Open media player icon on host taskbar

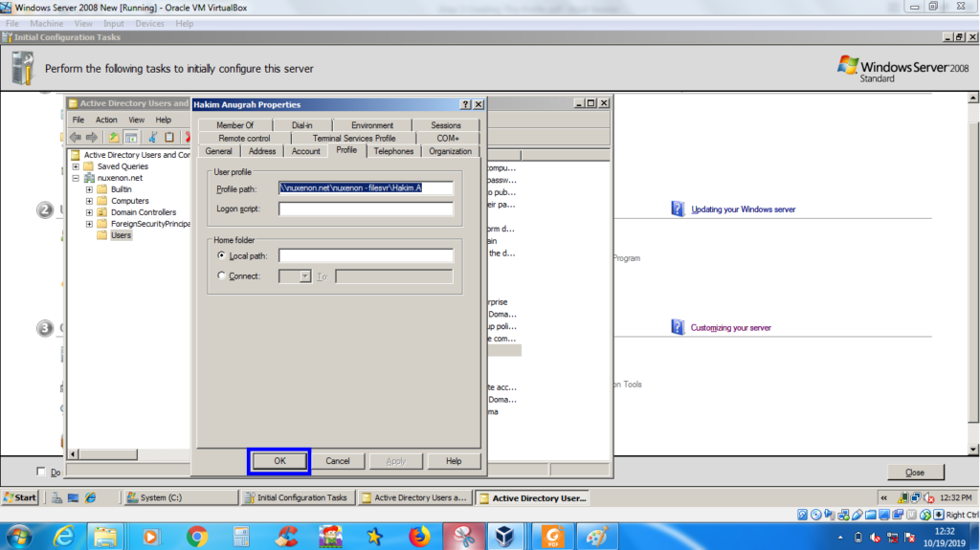pos(150,537)
